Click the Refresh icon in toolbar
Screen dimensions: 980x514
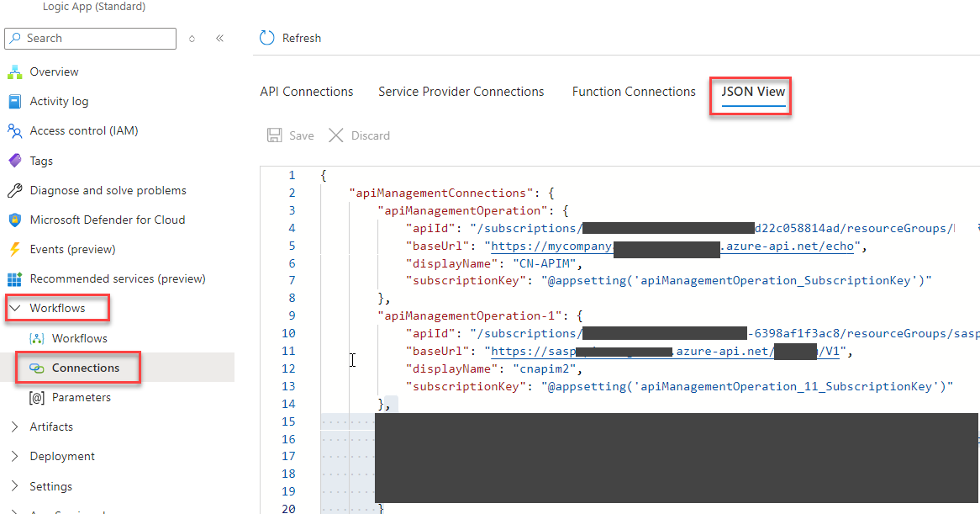267,38
